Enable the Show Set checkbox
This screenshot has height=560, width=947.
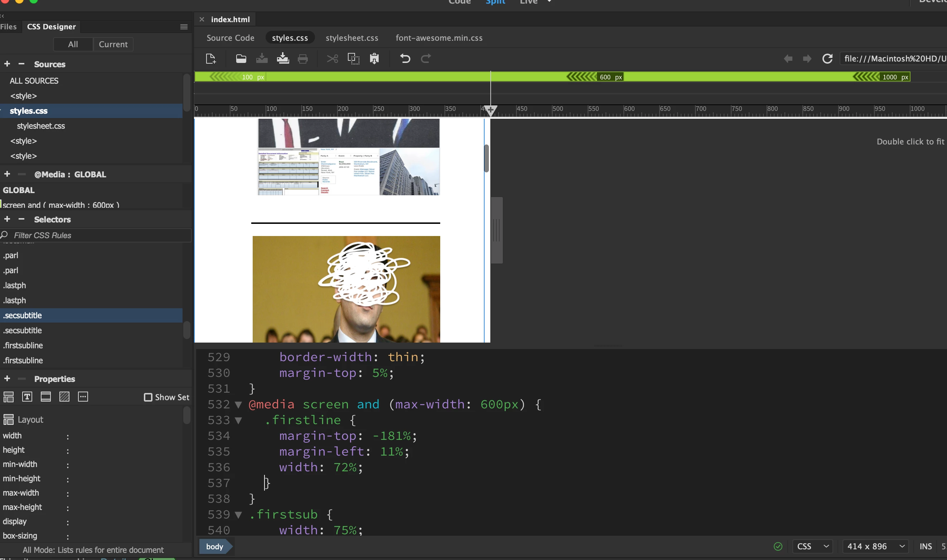pyautogui.click(x=148, y=397)
